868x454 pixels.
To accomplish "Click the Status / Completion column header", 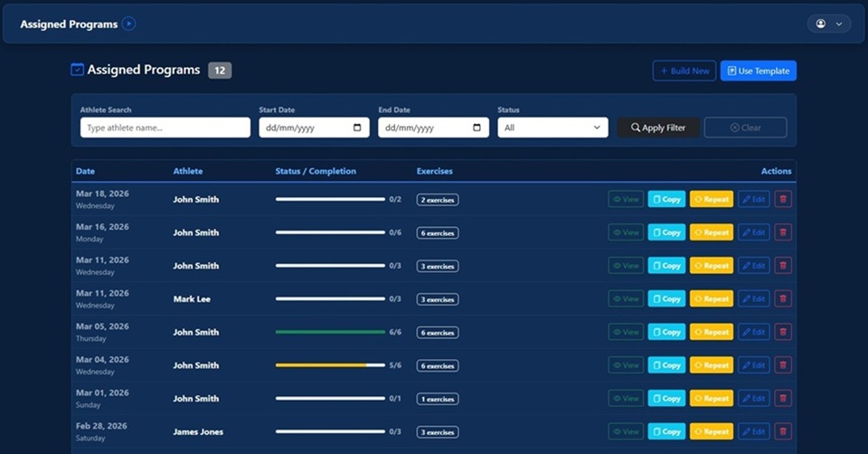I will [x=316, y=171].
